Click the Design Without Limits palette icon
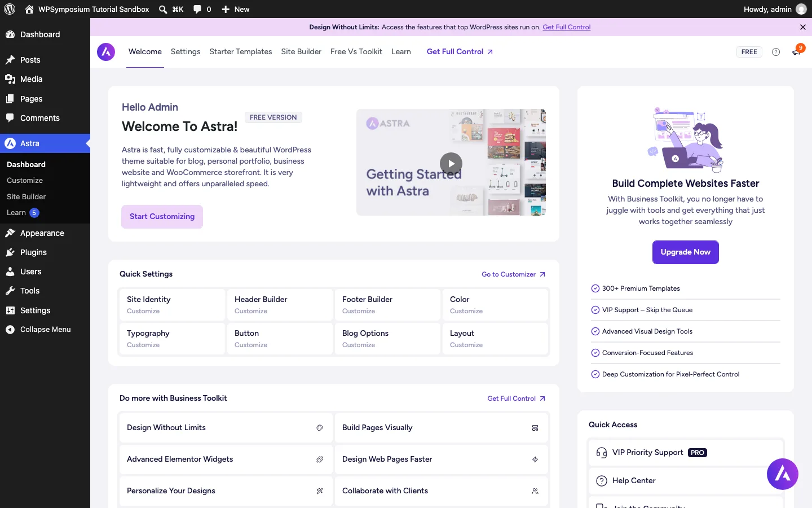The image size is (812, 508). pyautogui.click(x=320, y=428)
